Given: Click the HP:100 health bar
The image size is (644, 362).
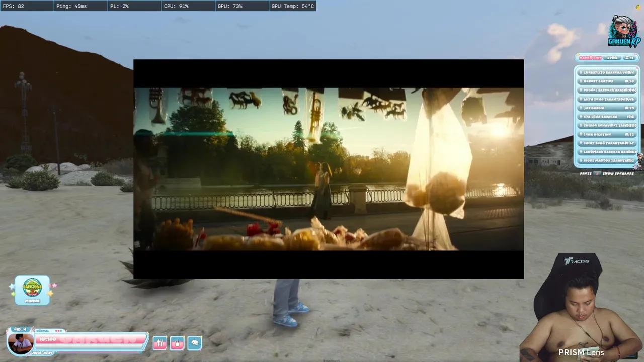Looking at the screenshot, I should pos(92,339).
